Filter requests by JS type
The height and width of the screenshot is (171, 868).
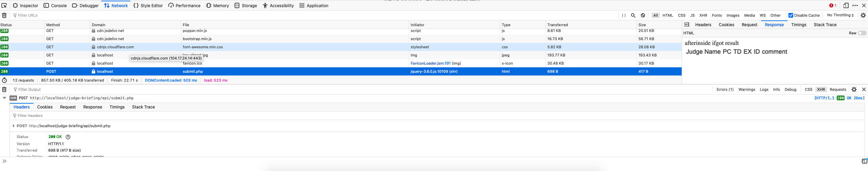point(692,15)
